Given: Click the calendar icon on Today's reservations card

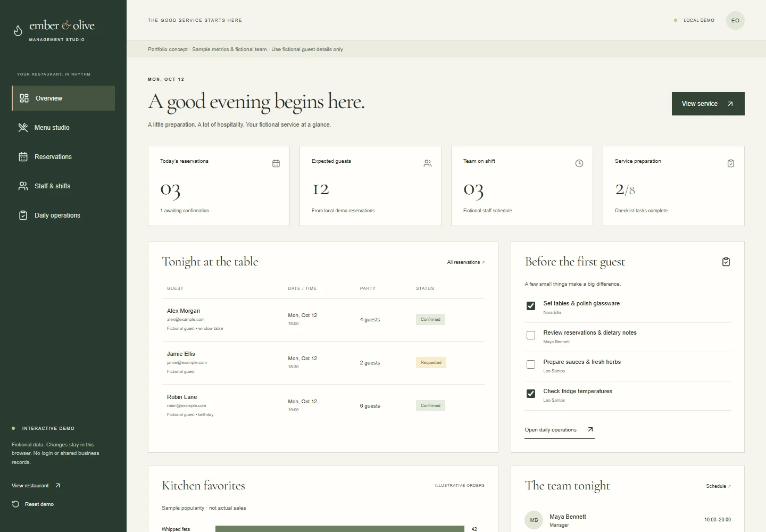Looking at the screenshot, I should (276, 163).
